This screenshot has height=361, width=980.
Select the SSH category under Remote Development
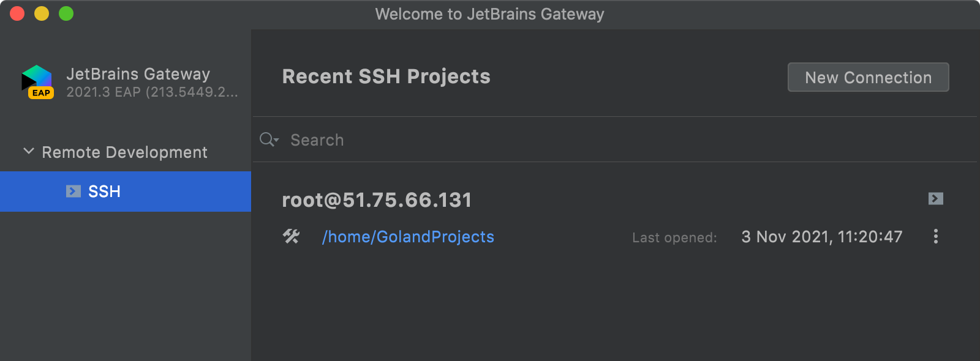click(104, 191)
